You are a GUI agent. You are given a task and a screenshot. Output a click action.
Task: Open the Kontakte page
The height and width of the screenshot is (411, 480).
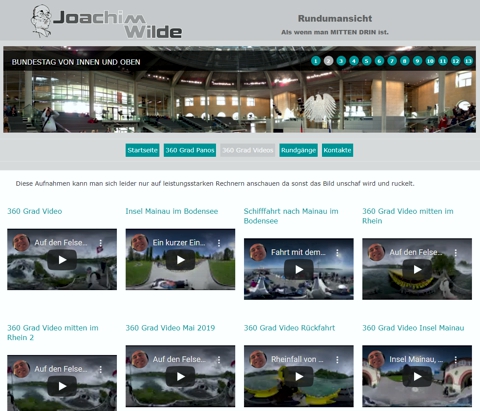point(337,150)
